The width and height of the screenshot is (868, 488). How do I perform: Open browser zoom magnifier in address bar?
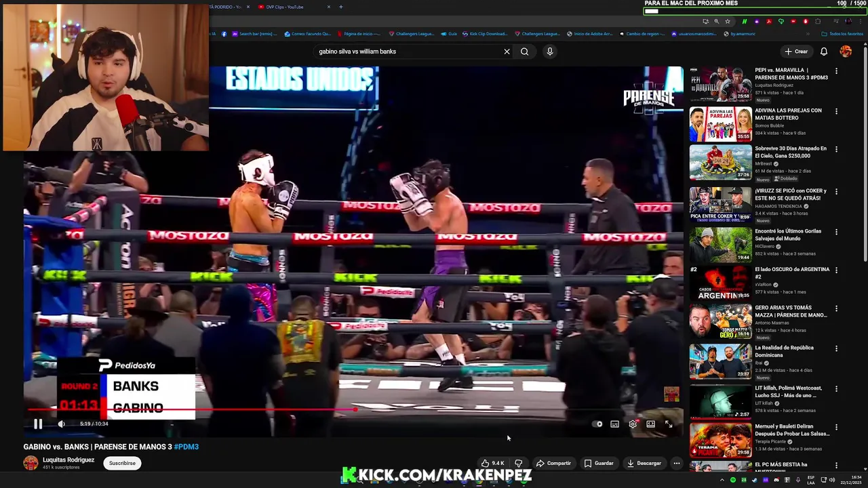716,21
